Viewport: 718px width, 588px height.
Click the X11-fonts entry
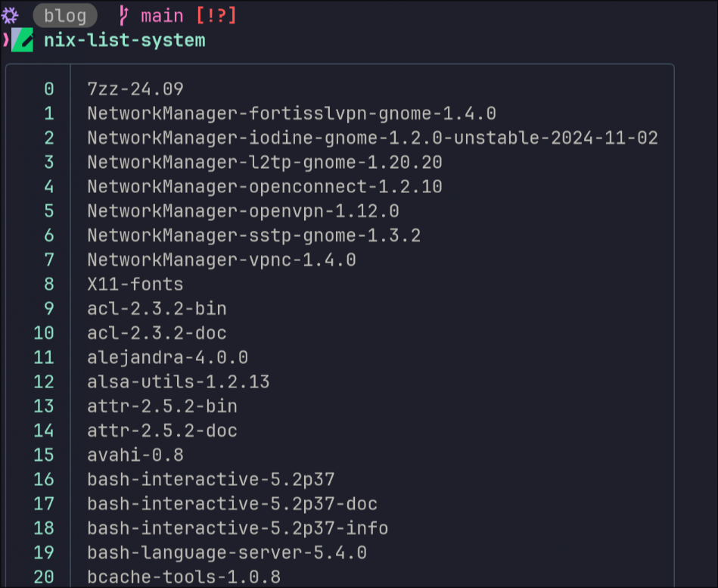point(135,285)
